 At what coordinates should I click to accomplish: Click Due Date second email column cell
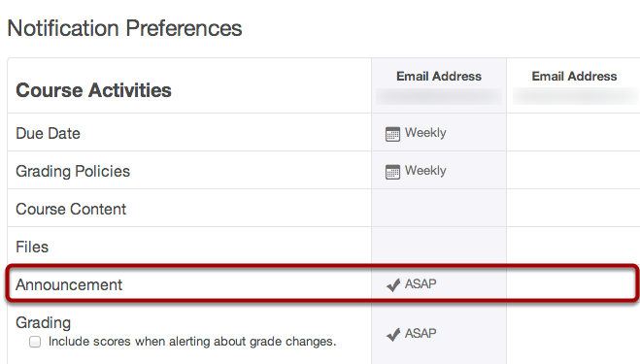(573, 132)
